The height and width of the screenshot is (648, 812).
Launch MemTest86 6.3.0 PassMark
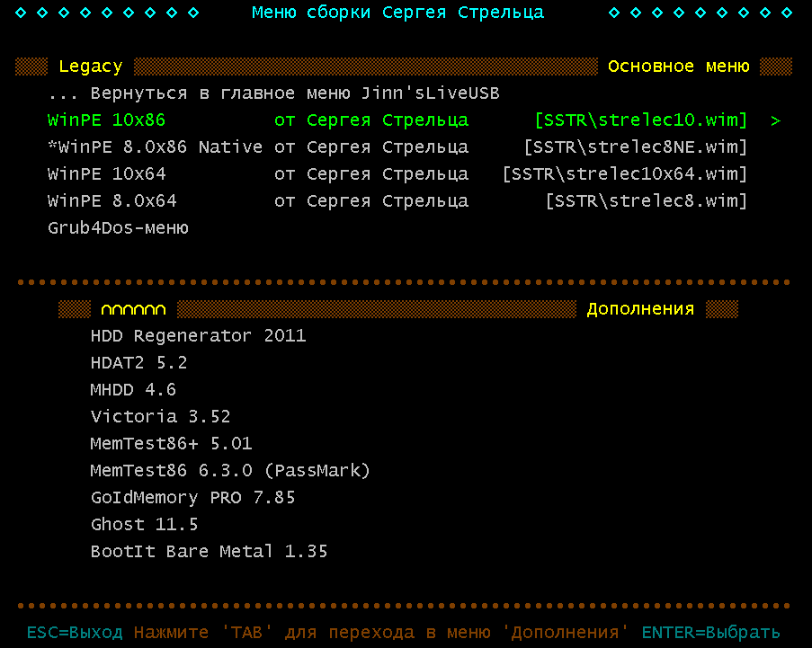(x=230, y=471)
